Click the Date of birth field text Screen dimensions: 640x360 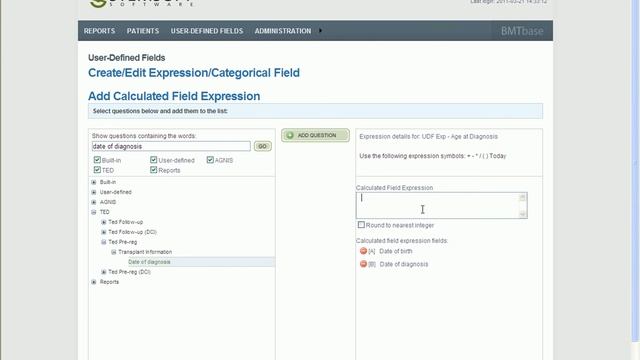[396, 251]
